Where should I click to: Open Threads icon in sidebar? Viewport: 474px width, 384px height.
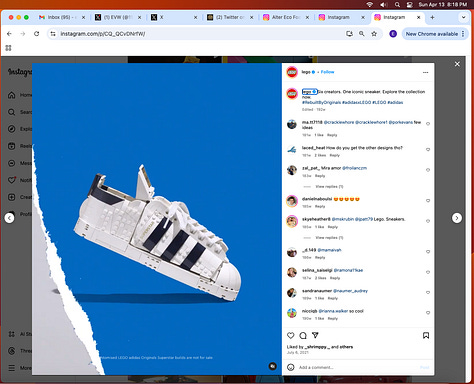12,351
